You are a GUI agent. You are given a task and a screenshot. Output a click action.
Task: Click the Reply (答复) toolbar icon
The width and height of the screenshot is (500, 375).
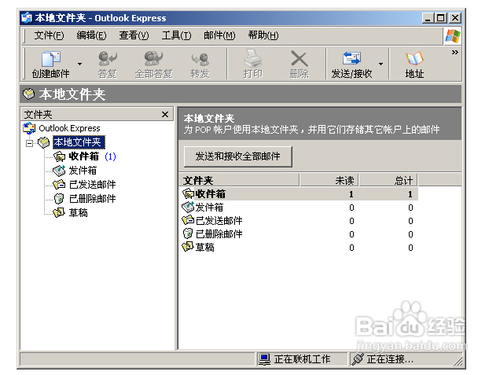(107, 59)
